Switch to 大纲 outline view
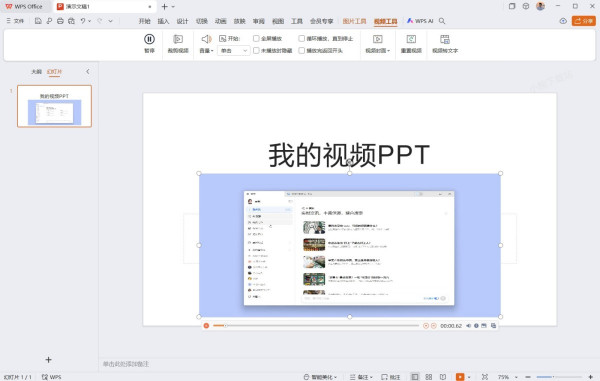600x381 pixels. (x=36, y=72)
